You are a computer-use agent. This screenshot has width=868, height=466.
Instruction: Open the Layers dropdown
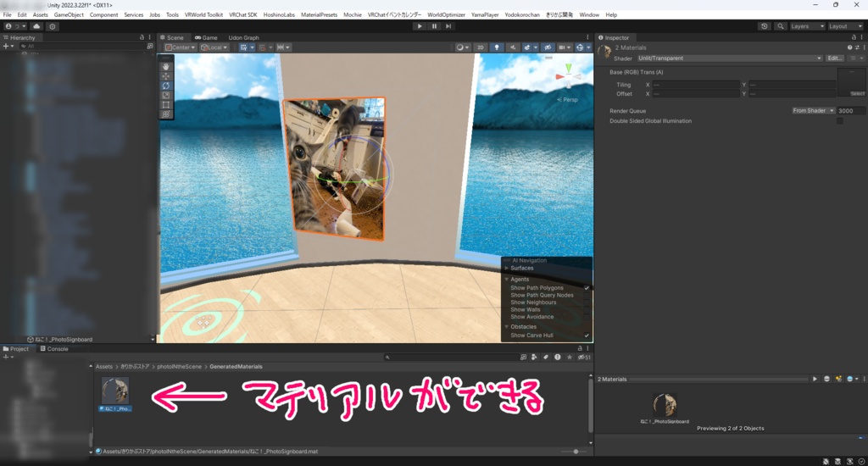[807, 26]
